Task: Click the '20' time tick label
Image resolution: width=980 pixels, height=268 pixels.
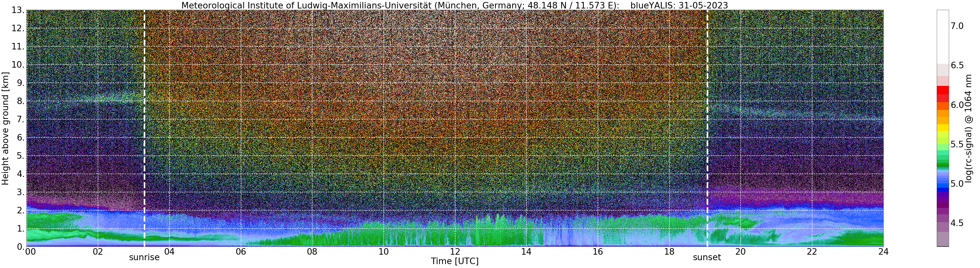Action: click(740, 252)
